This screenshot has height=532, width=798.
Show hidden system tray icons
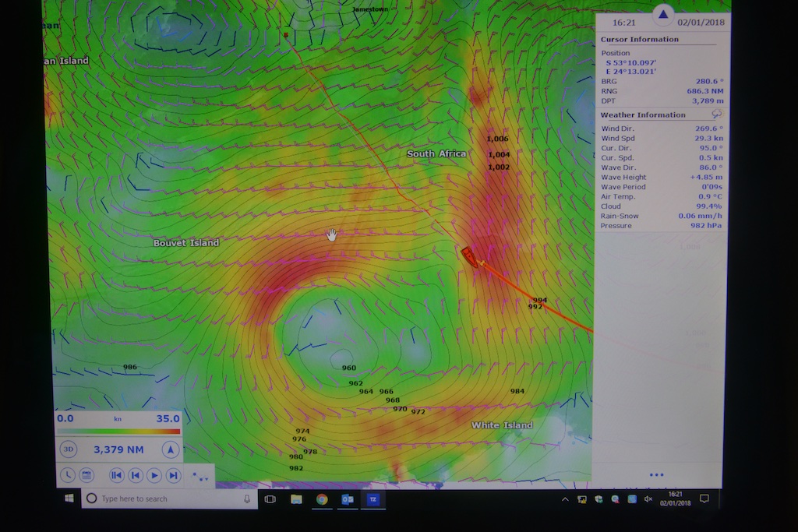click(x=565, y=499)
